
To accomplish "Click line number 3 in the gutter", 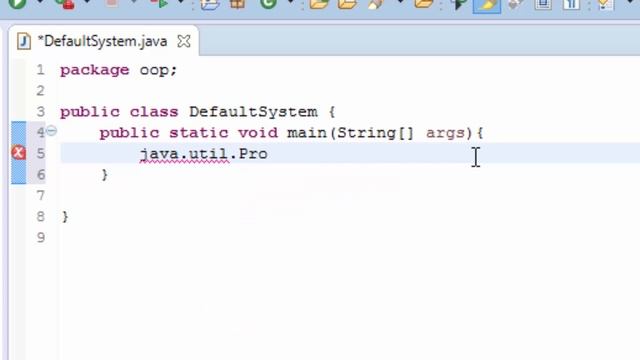I will pos(40,111).
